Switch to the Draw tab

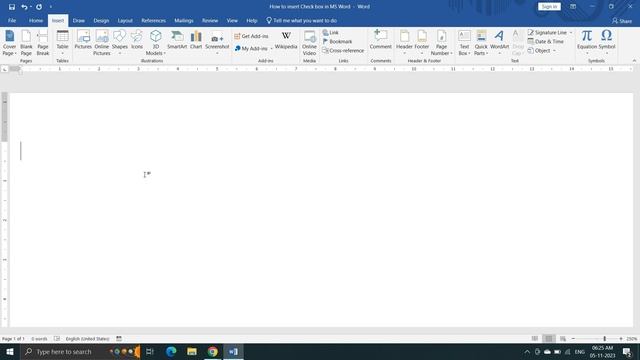pyautogui.click(x=79, y=20)
